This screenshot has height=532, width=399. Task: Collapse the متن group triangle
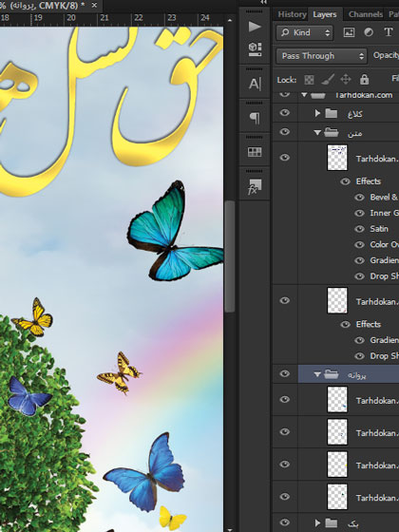pyautogui.click(x=317, y=133)
